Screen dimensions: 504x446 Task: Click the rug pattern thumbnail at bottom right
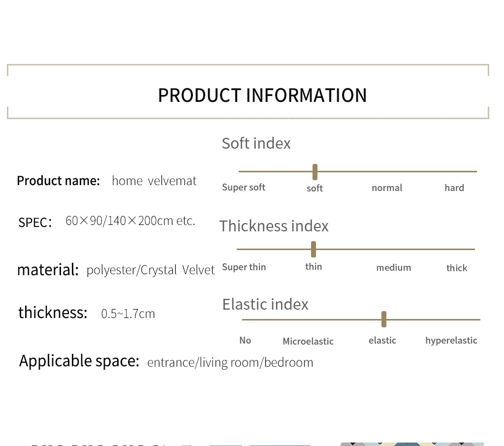click(412, 444)
